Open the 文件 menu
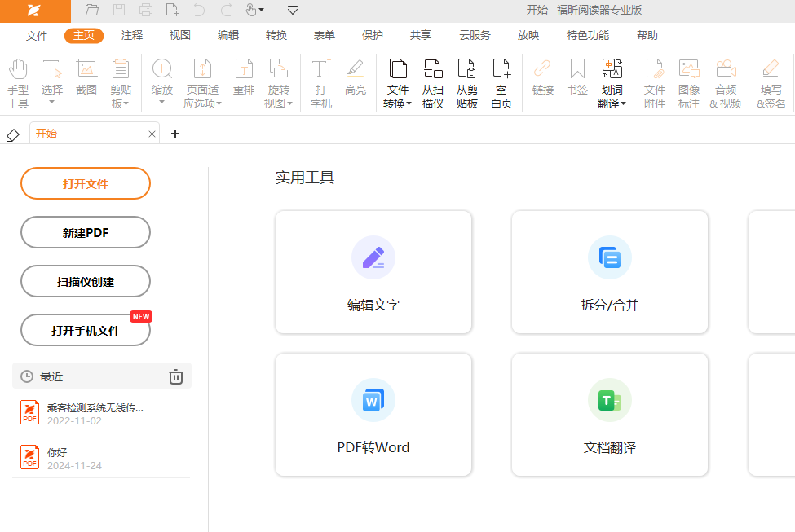This screenshot has width=795, height=532. point(37,36)
